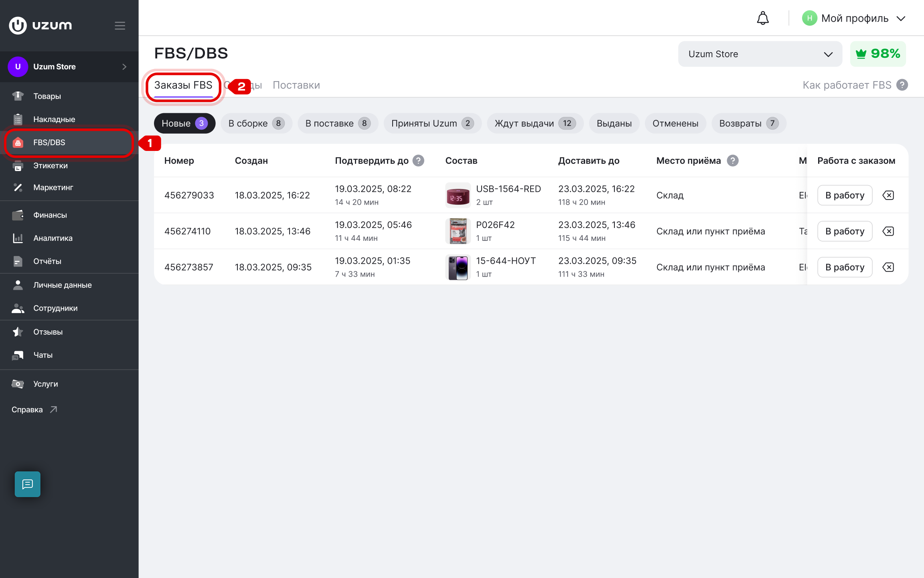Show help for Место приёма column
The image size is (924, 578).
pos(733,161)
